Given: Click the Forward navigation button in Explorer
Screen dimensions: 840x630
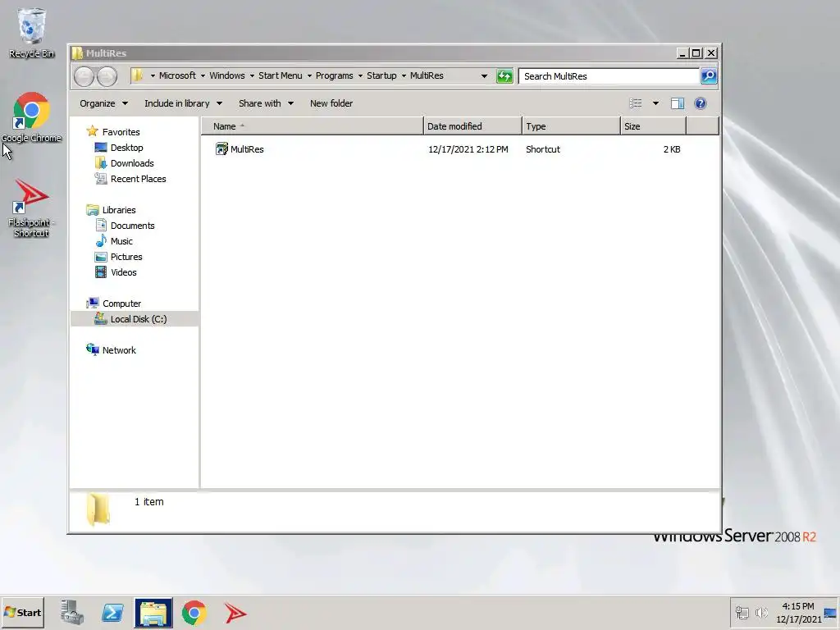Looking at the screenshot, I should point(107,76).
